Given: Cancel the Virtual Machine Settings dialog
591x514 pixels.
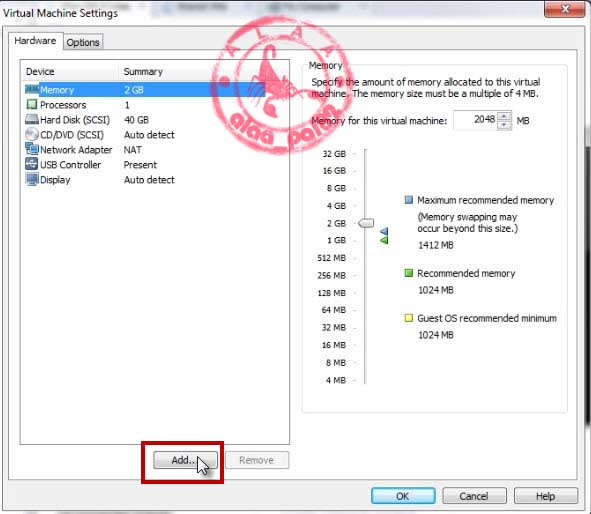Looking at the screenshot, I should pos(474,496).
